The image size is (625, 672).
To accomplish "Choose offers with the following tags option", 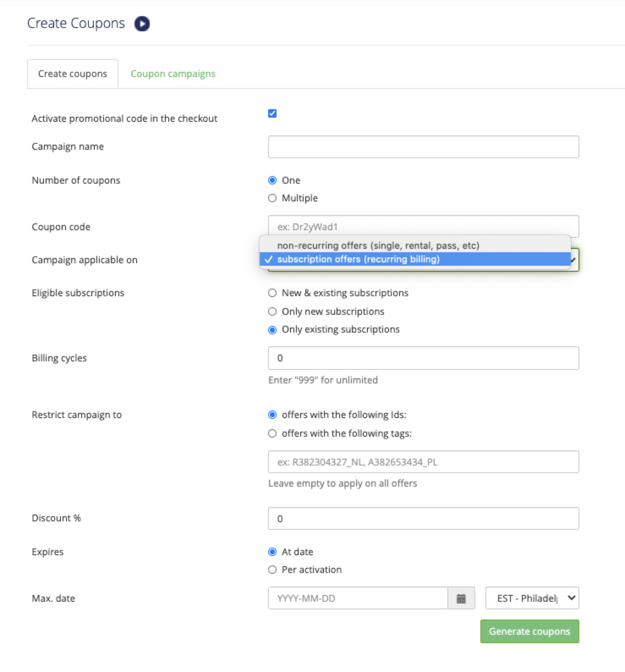I will [272, 433].
